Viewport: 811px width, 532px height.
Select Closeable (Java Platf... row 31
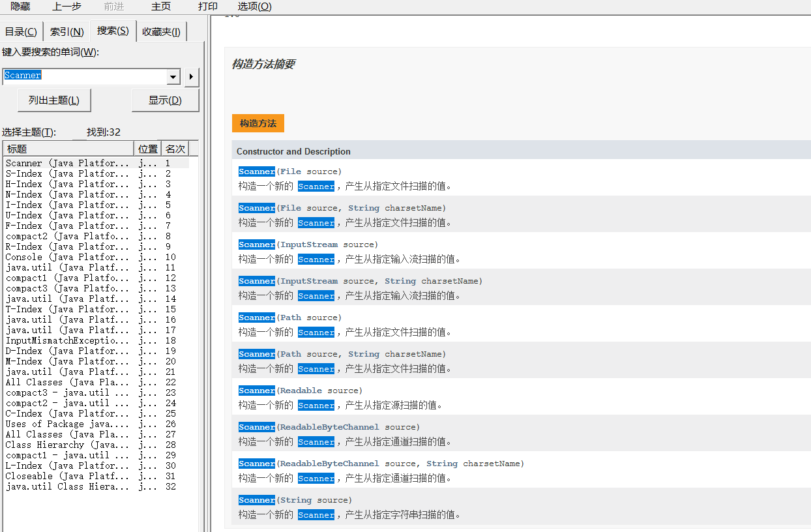click(96, 476)
